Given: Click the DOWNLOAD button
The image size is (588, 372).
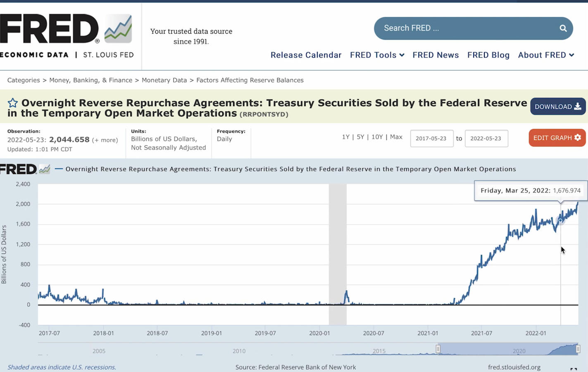Looking at the screenshot, I should click(558, 107).
